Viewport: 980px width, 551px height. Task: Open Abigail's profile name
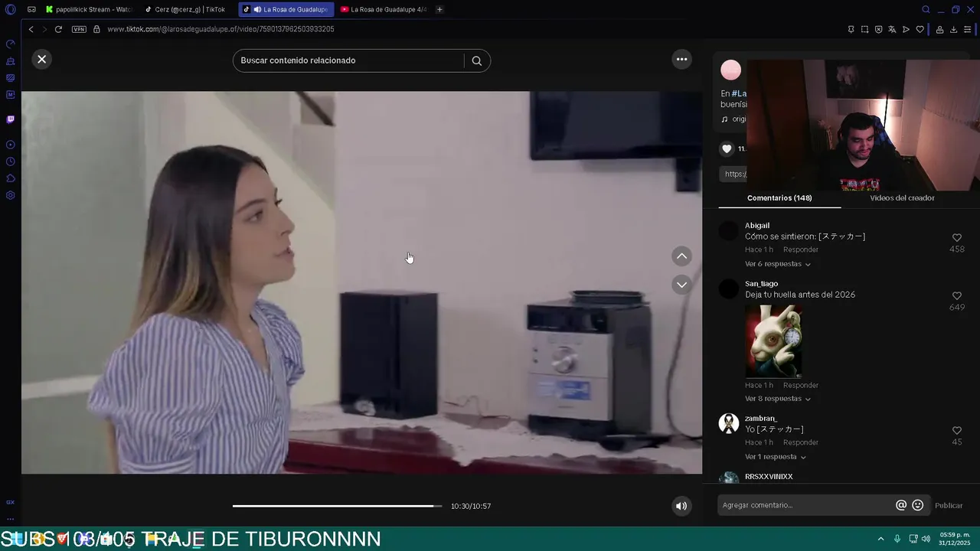pos(757,226)
